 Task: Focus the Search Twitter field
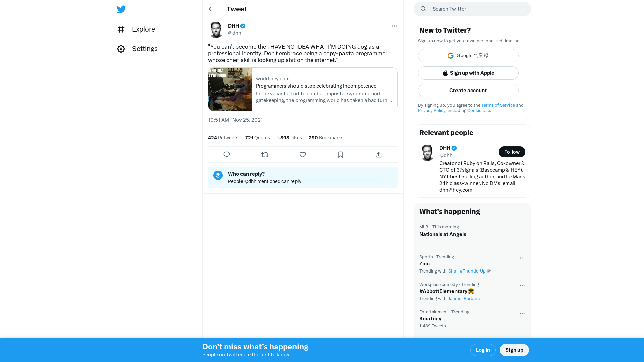point(472,9)
